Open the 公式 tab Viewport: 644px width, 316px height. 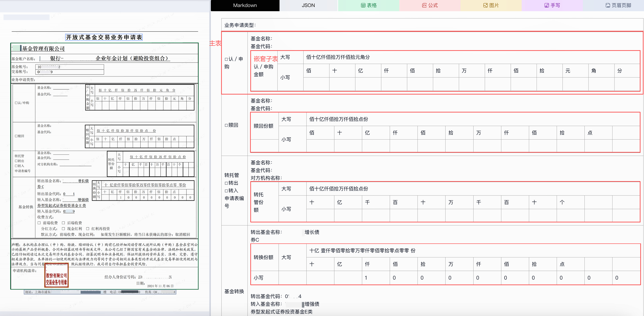point(430,5)
